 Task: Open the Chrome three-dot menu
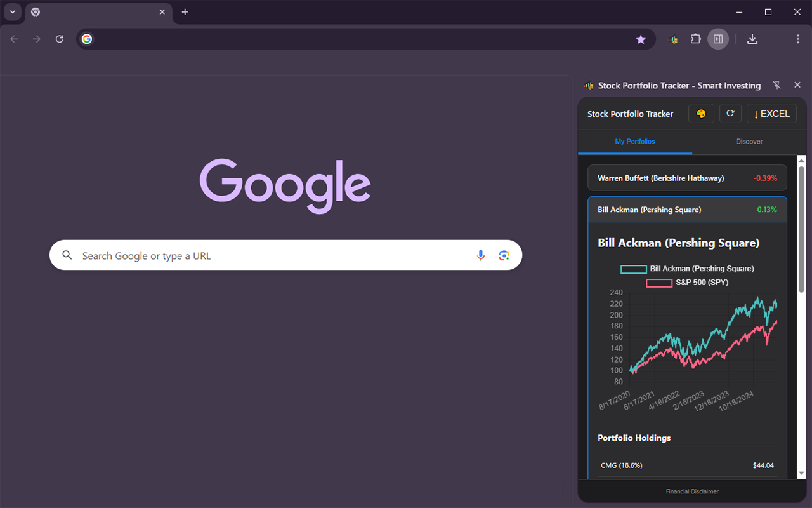(798, 39)
